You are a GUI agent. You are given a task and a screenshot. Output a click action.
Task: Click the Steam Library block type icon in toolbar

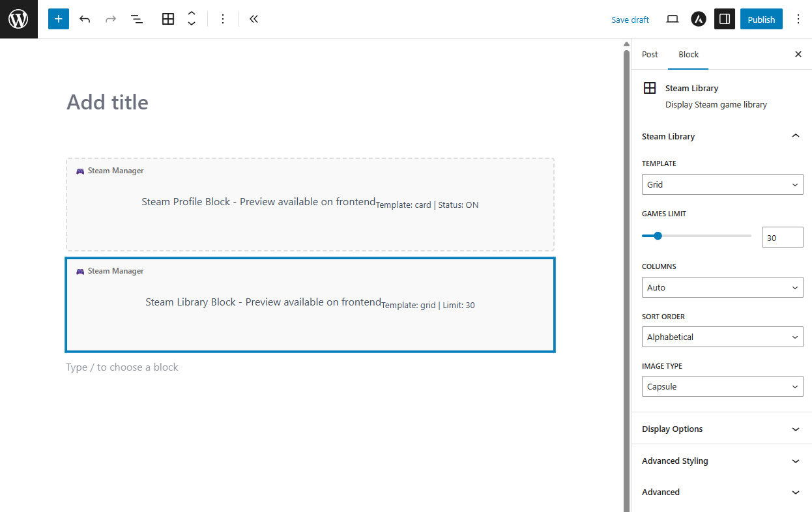(168, 19)
